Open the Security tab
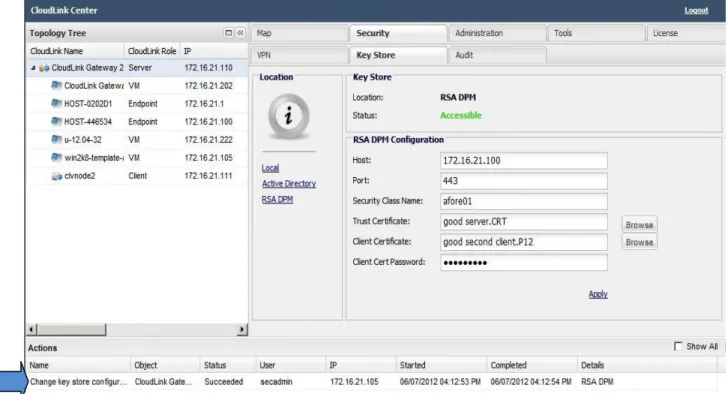 click(399, 33)
